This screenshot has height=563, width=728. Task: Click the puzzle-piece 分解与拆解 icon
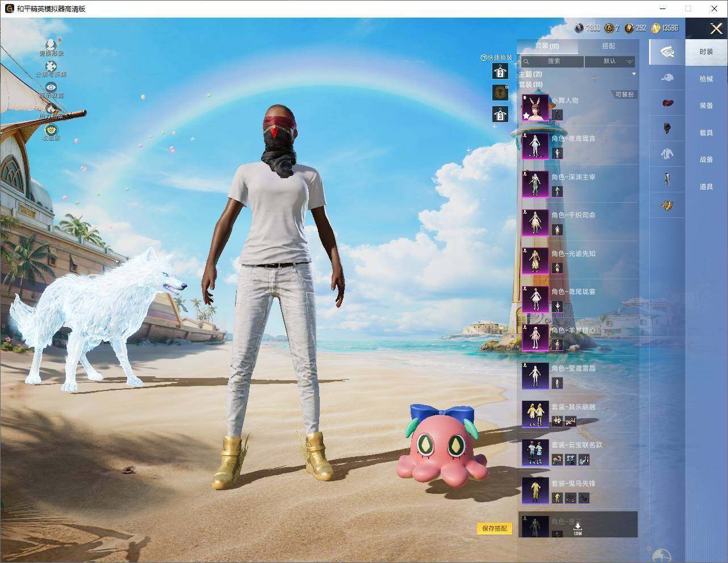click(51, 66)
